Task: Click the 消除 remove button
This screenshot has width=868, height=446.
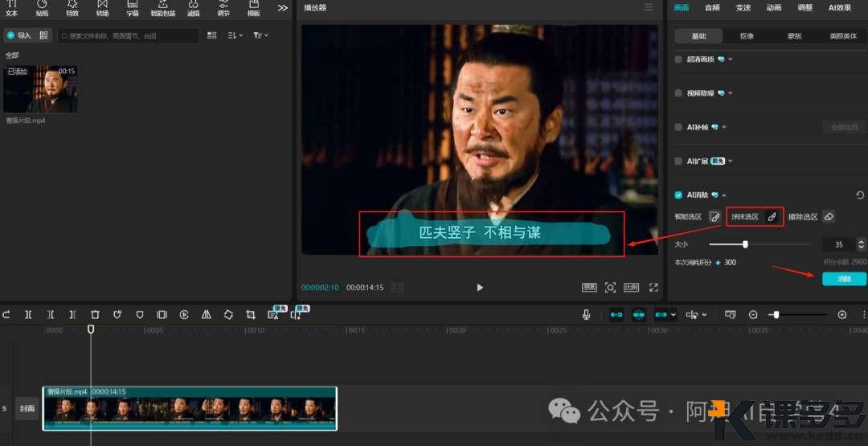Action: [x=844, y=279]
